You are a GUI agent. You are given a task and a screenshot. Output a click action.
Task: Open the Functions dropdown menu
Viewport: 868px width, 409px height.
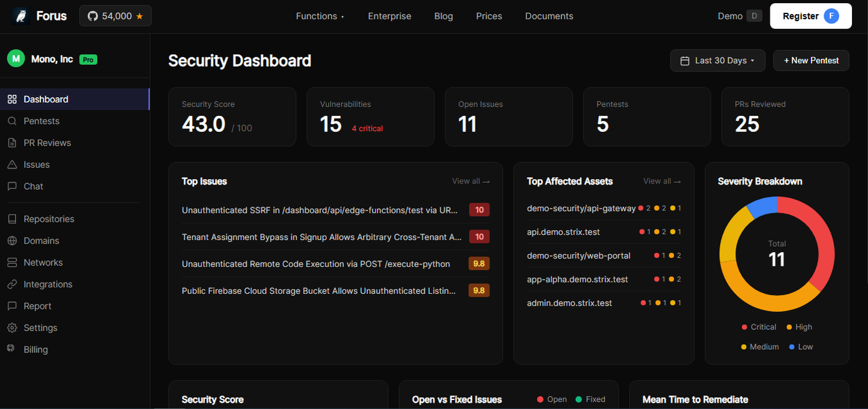[x=320, y=16]
